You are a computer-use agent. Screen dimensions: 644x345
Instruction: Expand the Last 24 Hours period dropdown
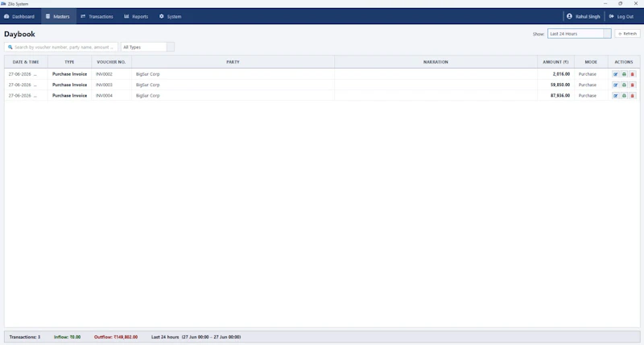(579, 34)
